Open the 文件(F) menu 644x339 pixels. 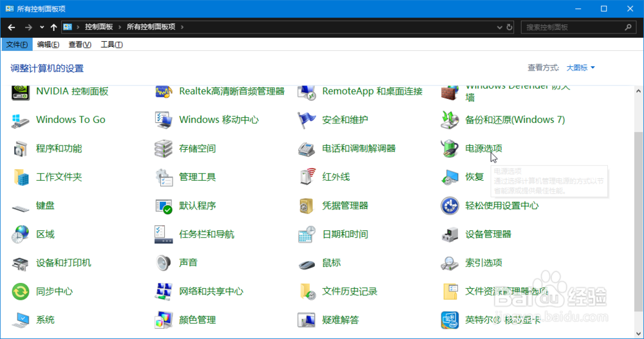[17, 44]
